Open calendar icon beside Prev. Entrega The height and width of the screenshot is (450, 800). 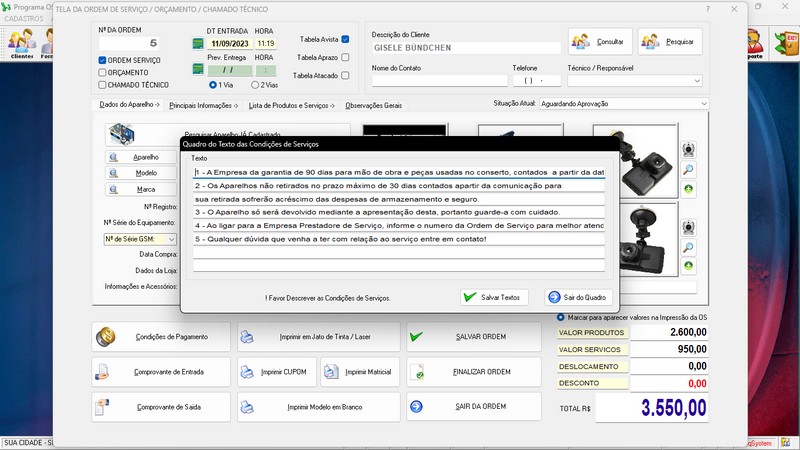click(x=198, y=69)
